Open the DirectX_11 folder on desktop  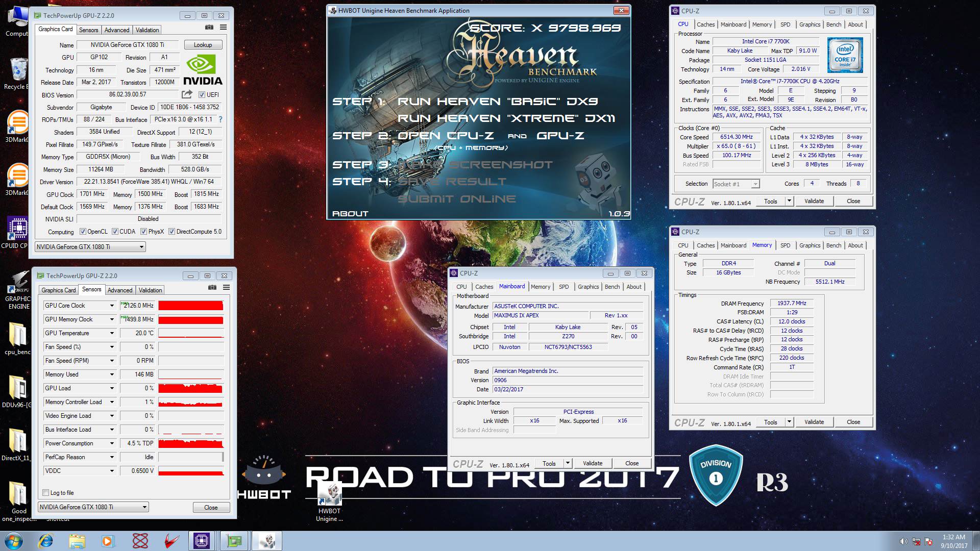pyautogui.click(x=17, y=444)
